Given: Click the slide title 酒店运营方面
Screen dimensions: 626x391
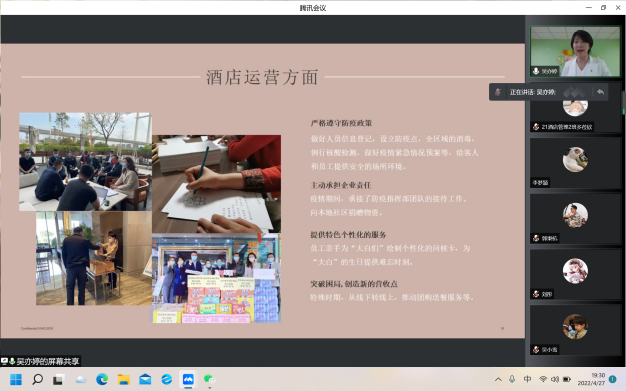Looking at the screenshot, I should click(262, 77).
